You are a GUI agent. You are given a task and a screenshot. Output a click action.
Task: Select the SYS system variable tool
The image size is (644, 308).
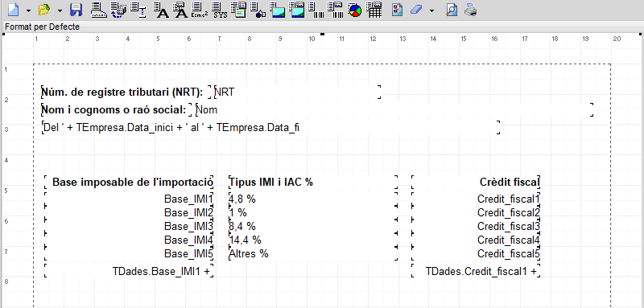point(220,10)
